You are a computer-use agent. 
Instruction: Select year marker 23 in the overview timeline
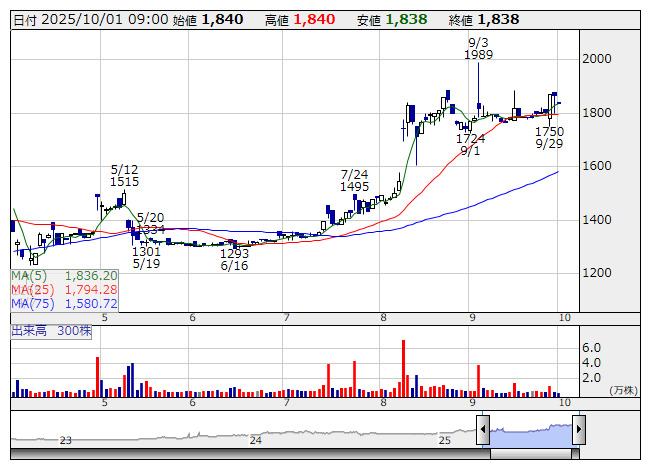[x=66, y=440]
